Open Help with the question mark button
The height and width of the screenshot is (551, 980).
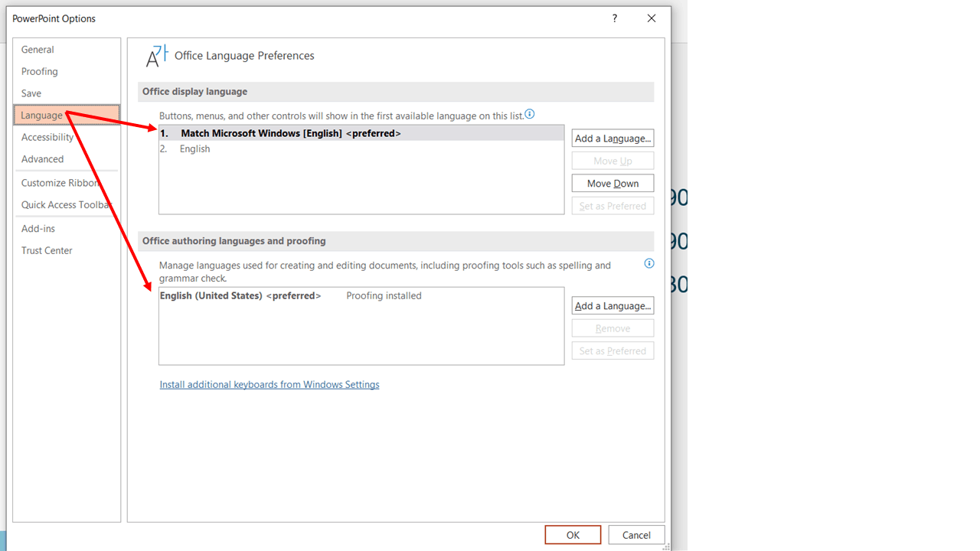(615, 18)
